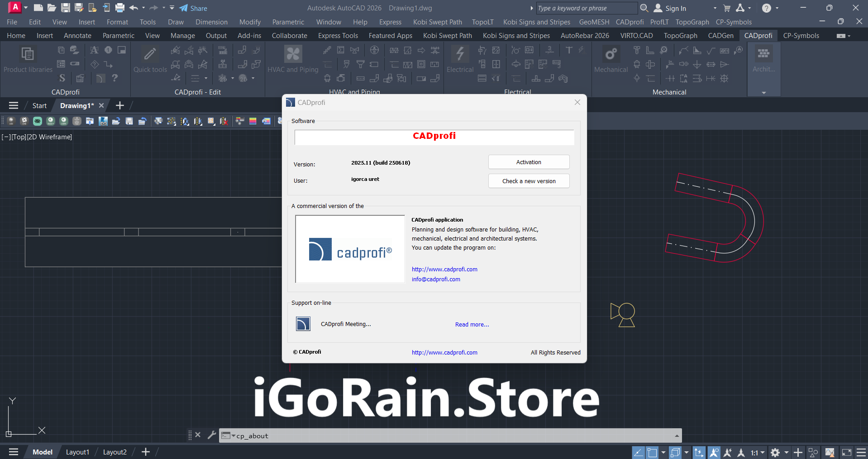Toggle dynamic input in the status bar
868x459 pixels.
(699, 452)
